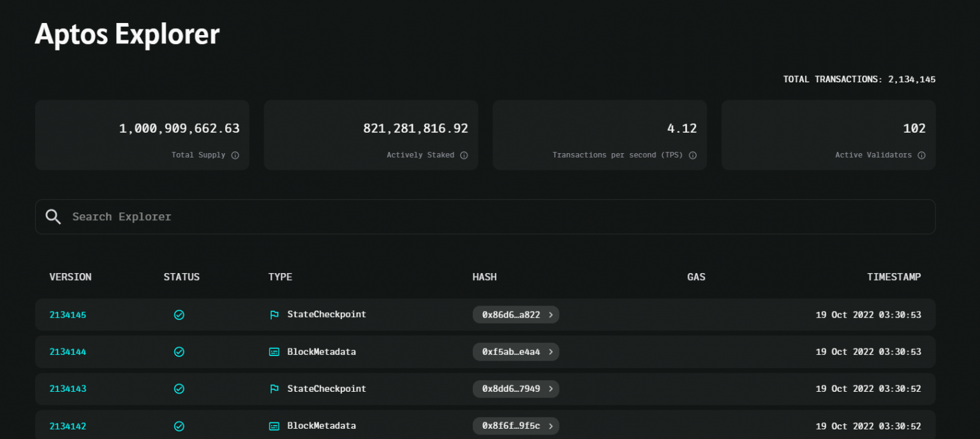980x439 pixels.
Task: Click the Active Validators info icon
Action: tap(921, 155)
